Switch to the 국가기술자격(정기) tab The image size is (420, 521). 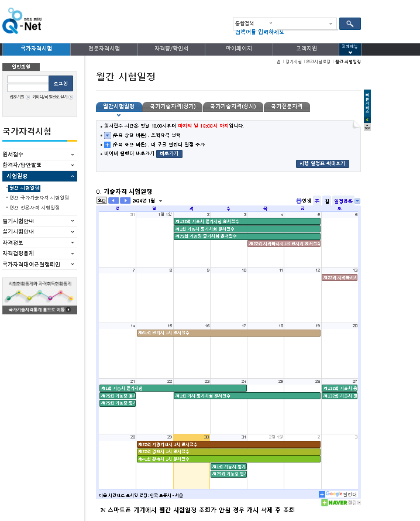173,107
